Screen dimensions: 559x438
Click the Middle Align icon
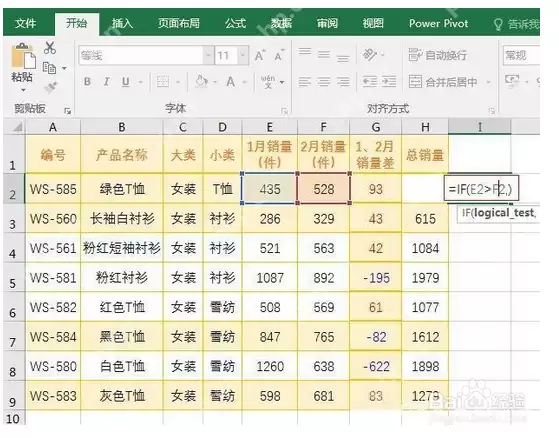coord(324,55)
